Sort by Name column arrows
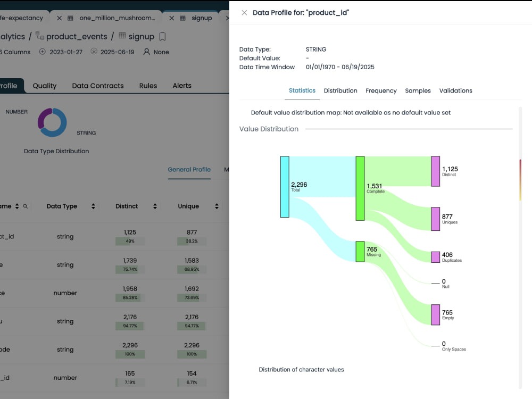 pyautogui.click(x=17, y=206)
